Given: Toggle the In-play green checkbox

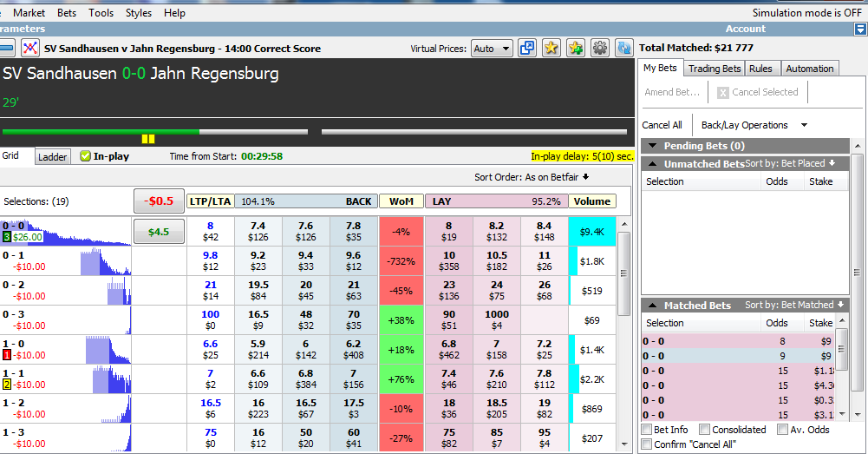Looking at the screenshot, I should [85, 156].
